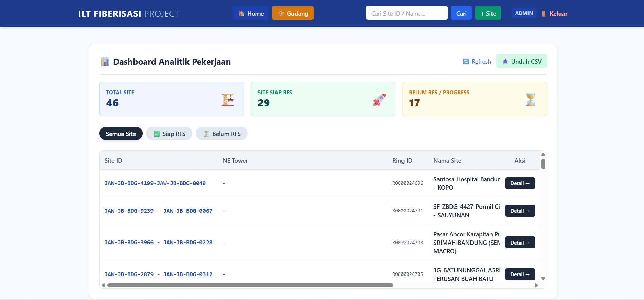644x300 pixels.
Task: Click the house icon in Home button
Action: click(x=241, y=14)
